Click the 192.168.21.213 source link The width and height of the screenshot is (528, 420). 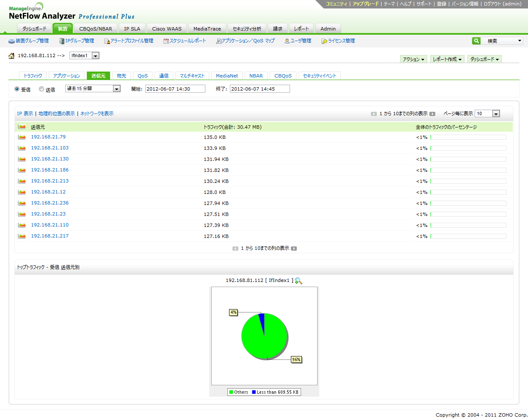pos(50,181)
